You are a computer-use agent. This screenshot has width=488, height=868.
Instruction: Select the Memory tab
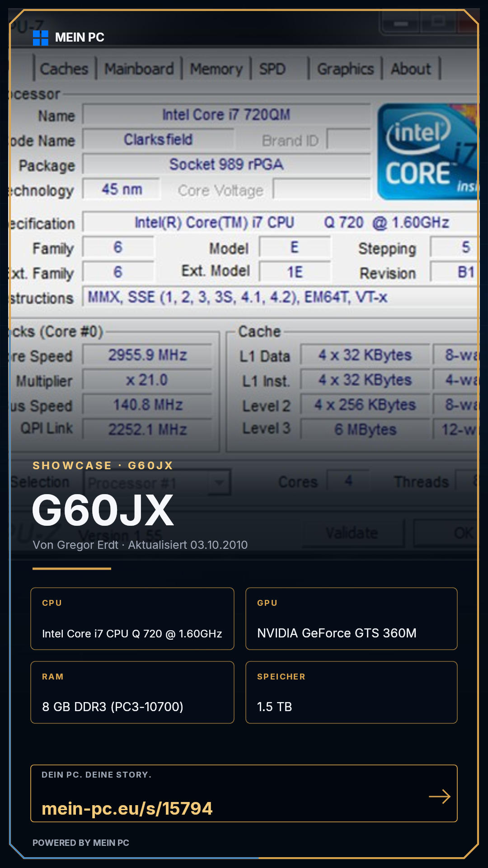pos(216,69)
